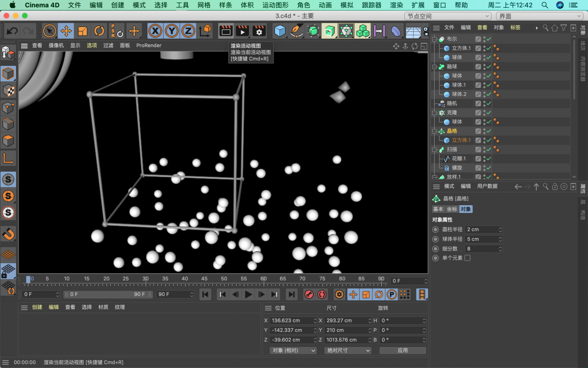Screen dimensions: 588x368
Task: Select the Live Selection tool
Action: 49,31
